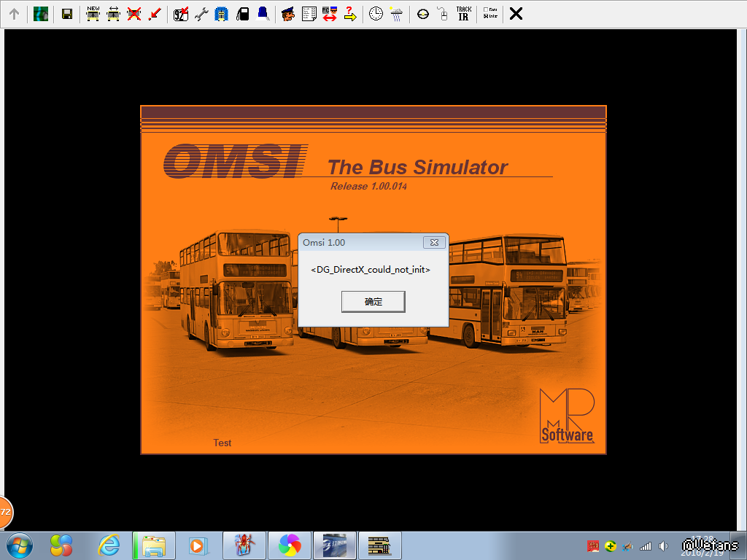Open the line 92 destination sign icon
The width and height of the screenshot is (747, 560).
coord(181,15)
